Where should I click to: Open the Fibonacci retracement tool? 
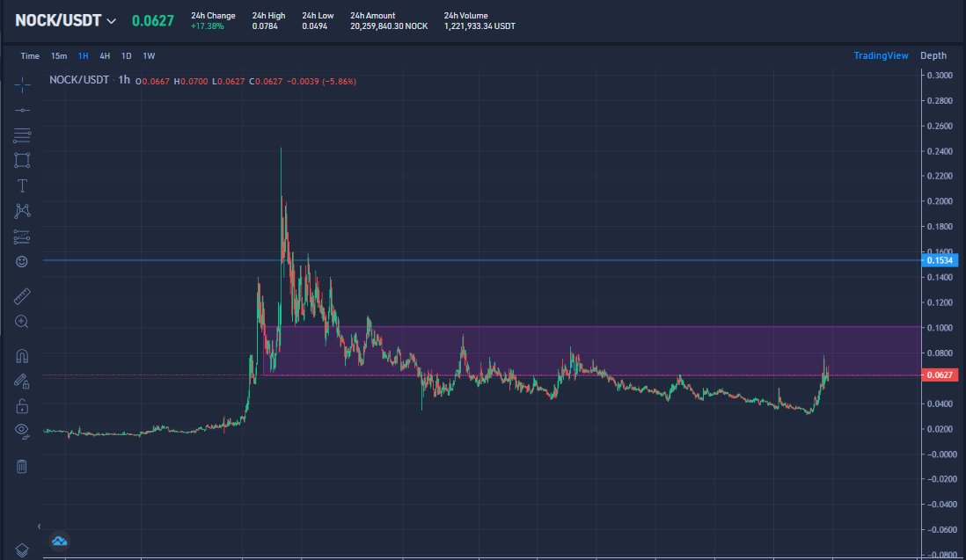point(22,135)
